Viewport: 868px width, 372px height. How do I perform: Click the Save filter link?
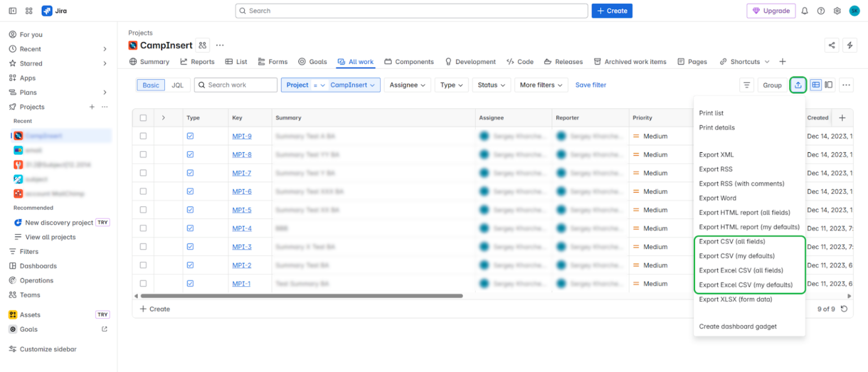pos(590,85)
